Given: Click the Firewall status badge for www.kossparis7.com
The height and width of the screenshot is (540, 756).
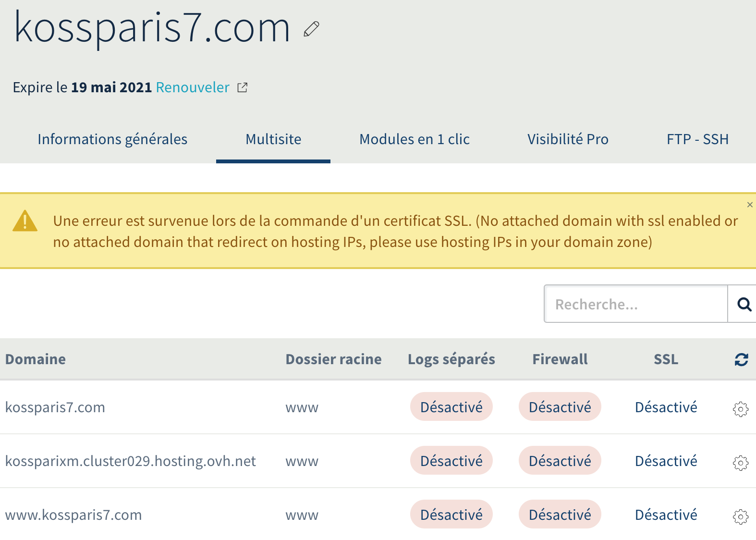Looking at the screenshot, I should tap(560, 515).
